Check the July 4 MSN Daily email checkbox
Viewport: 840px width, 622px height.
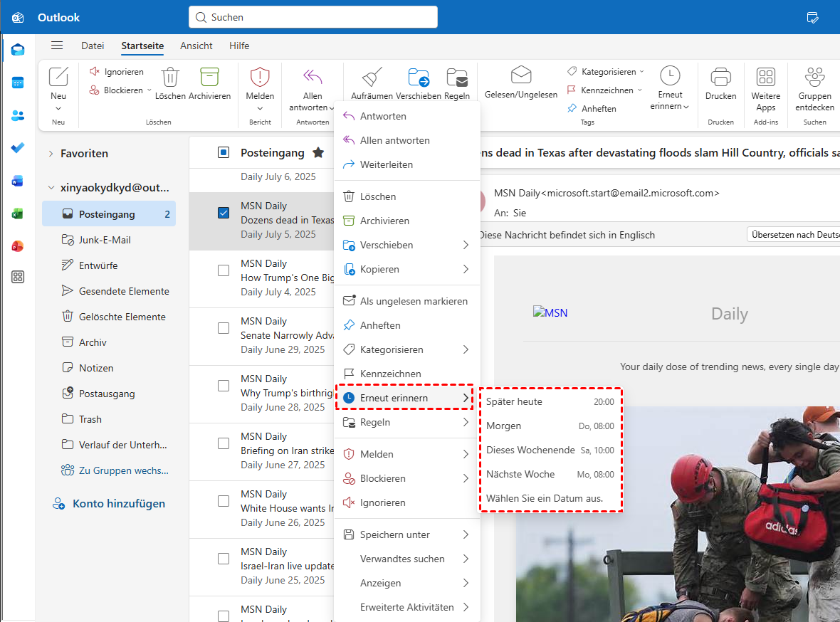(224, 270)
